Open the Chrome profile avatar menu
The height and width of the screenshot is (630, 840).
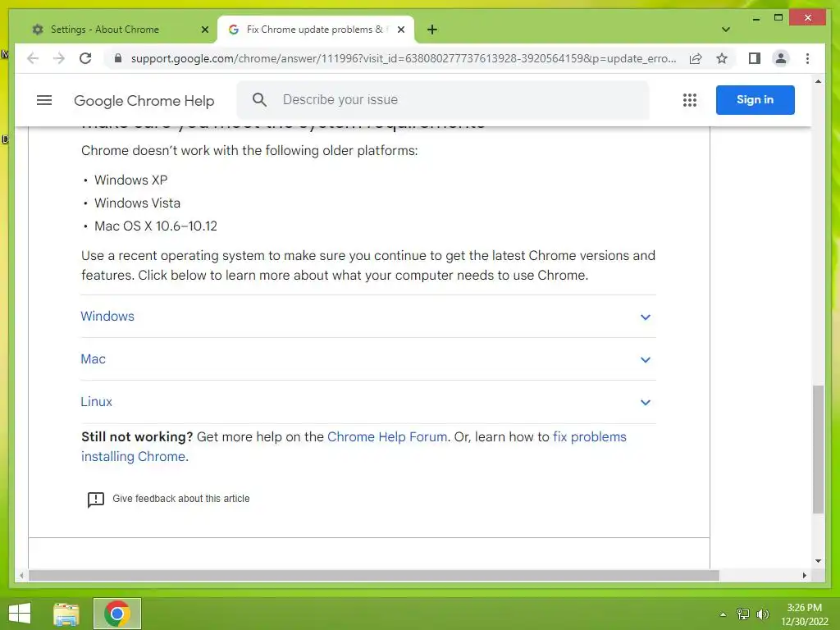point(781,58)
